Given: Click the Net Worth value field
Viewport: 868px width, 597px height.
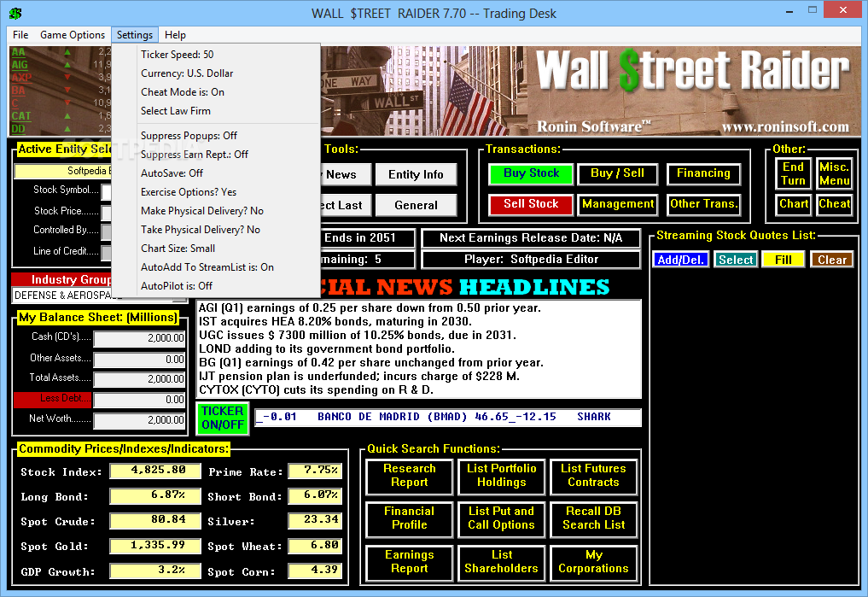Looking at the screenshot, I should 139,420.
